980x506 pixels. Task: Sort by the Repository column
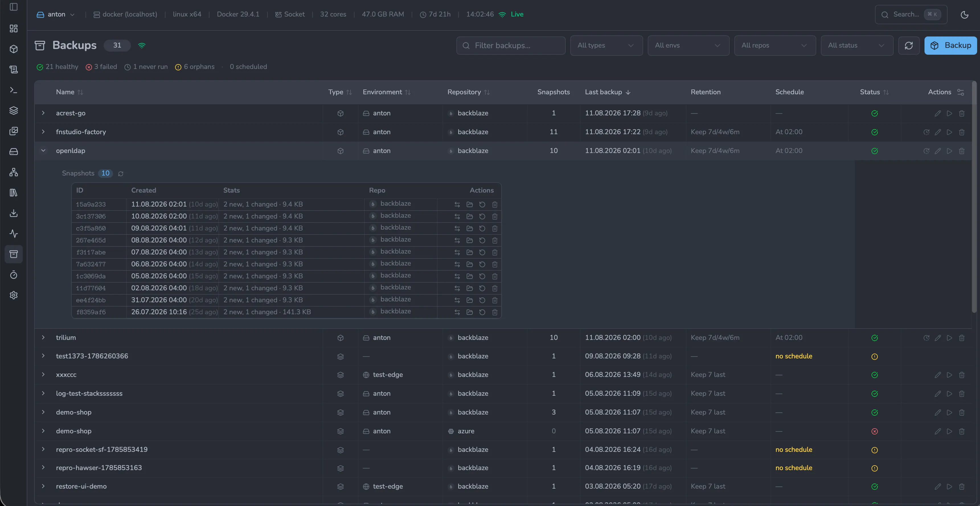click(x=468, y=92)
